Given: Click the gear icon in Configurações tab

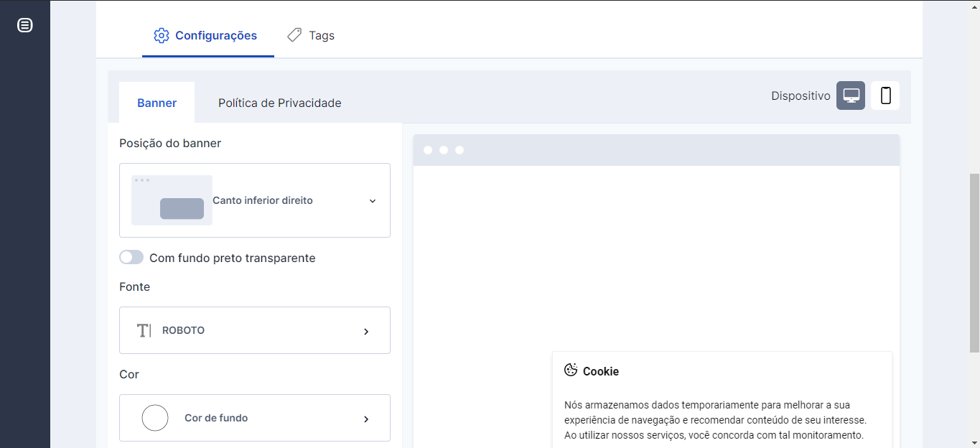Looking at the screenshot, I should (162, 35).
